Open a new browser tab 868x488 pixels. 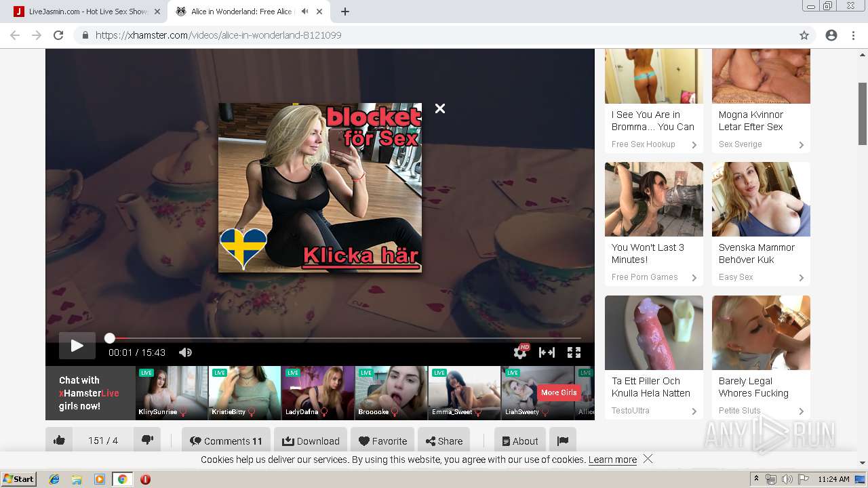pos(345,12)
